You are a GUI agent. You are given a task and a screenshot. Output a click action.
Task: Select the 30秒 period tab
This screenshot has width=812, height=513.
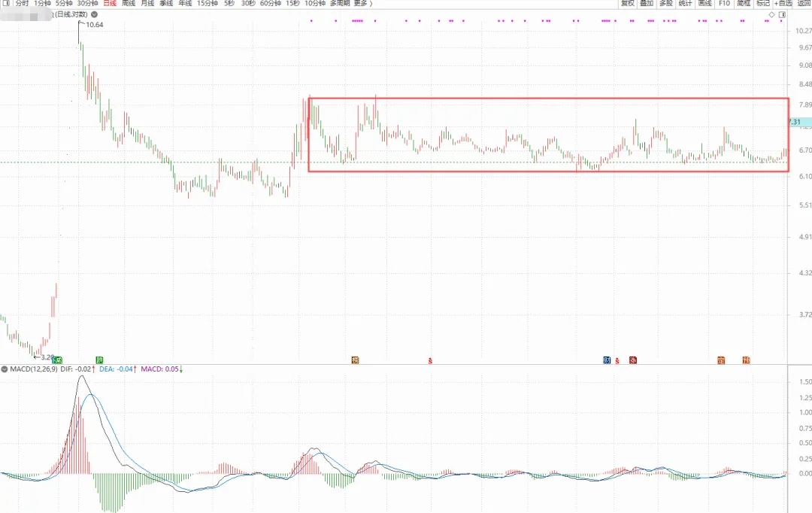(x=248, y=3)
